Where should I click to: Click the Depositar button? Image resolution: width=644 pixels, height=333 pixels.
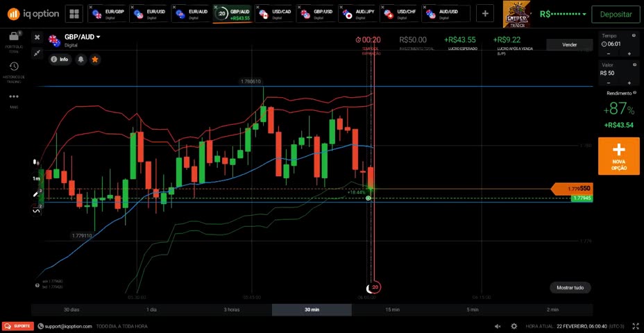[x=616, y=14]
